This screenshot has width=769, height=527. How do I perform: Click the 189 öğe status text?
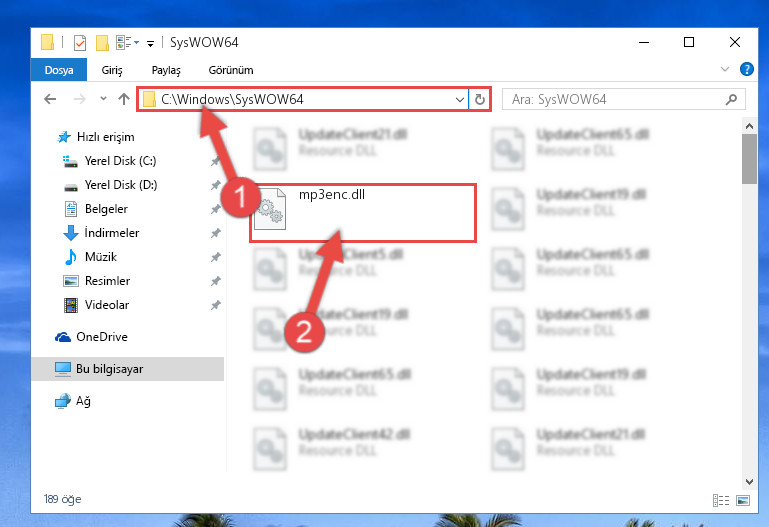click(62, 499)
